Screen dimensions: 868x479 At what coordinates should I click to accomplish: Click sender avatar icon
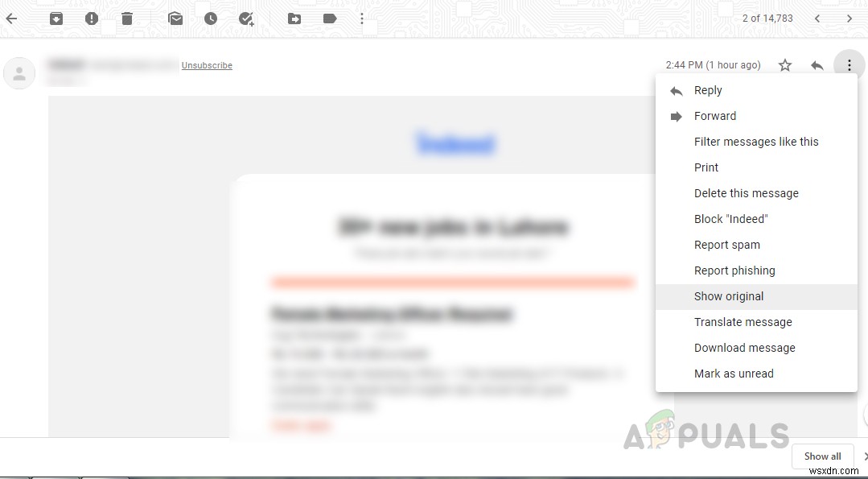(19, 72)
